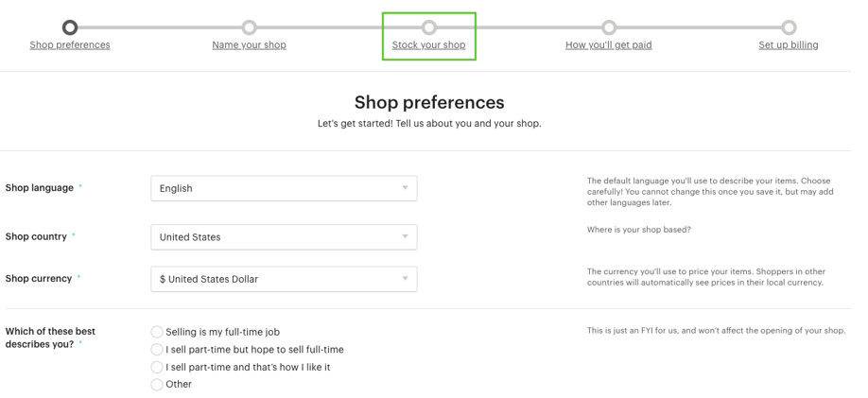The width and height of the screenshot is (868, 398).
Task: Click the Shop currency dropdown arrow
Action: 406,279
